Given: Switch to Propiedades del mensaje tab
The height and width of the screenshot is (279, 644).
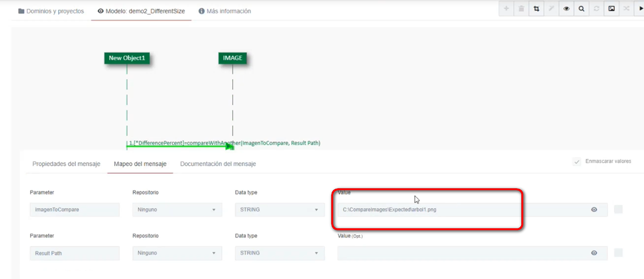Looking at the screenshot, I should 66,164.
